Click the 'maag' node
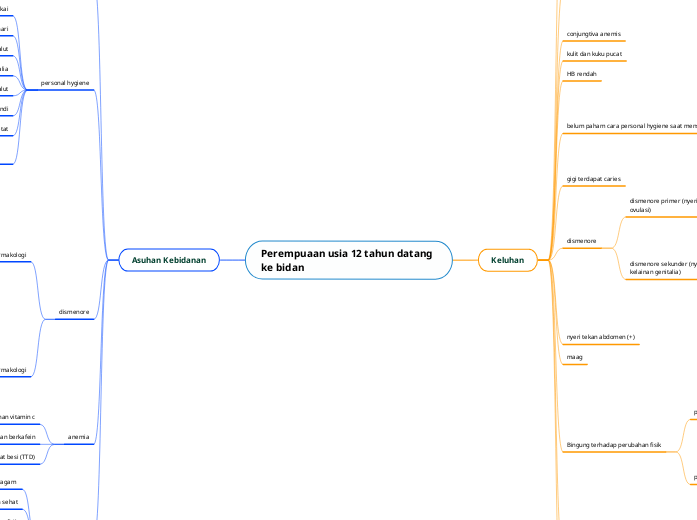 coord(574,357)
